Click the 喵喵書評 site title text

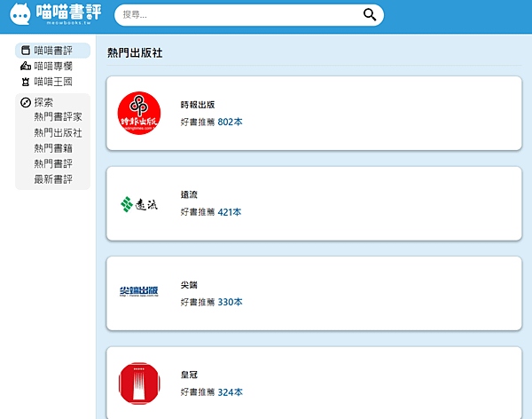pyautogui.click(x=68, y=12)
